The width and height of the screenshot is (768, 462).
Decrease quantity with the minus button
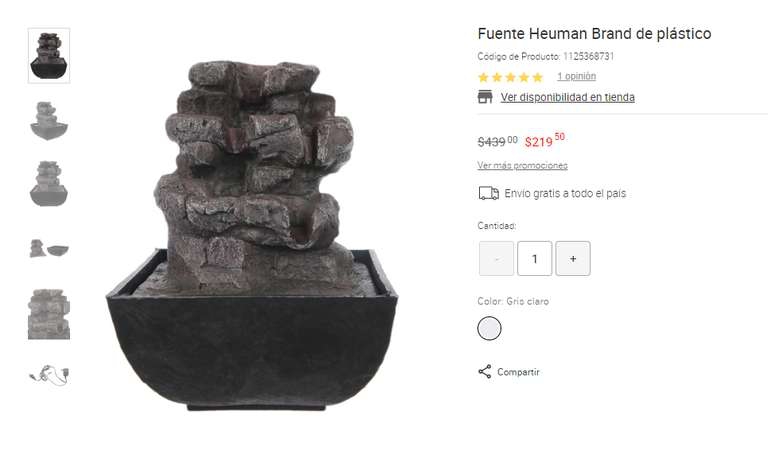(x=496, y=258)
